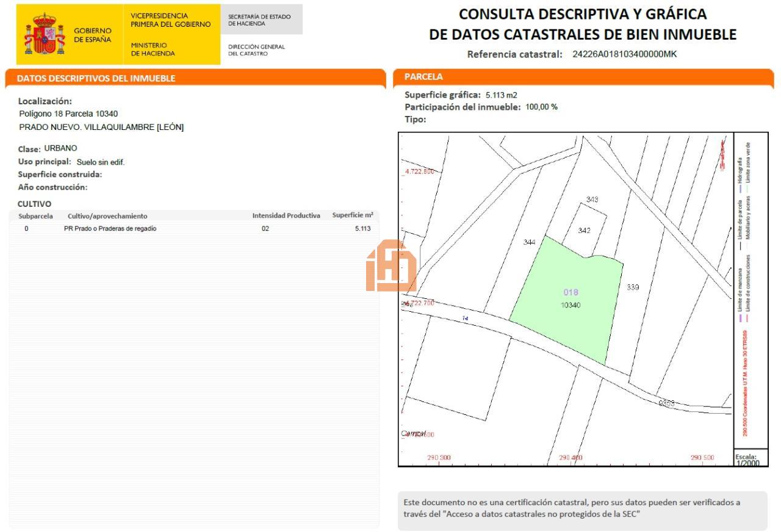Image resolution: width=781 pixels, height=532 pixels.
Task: Click the Escala 1/2000 scale box
Action: 750,459
